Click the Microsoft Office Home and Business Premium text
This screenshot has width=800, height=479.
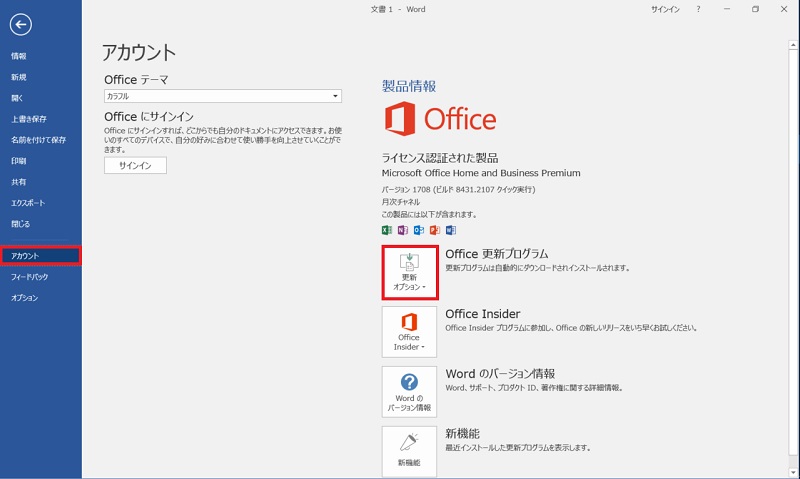[x=481, y=173]
